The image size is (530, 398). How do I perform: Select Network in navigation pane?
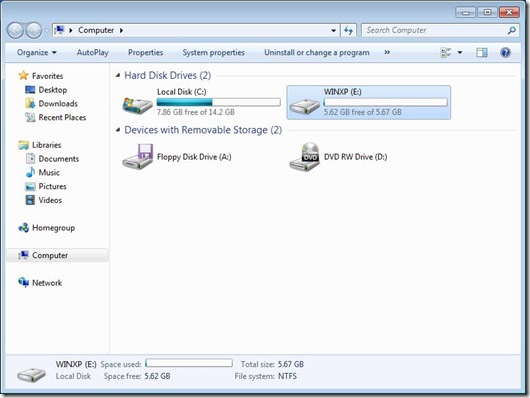47,283
